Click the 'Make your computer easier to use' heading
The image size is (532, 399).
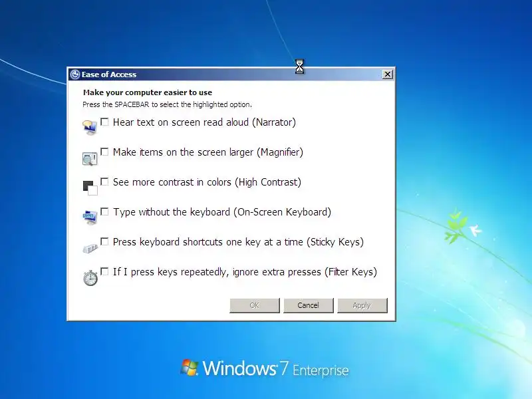coord(148,92)
